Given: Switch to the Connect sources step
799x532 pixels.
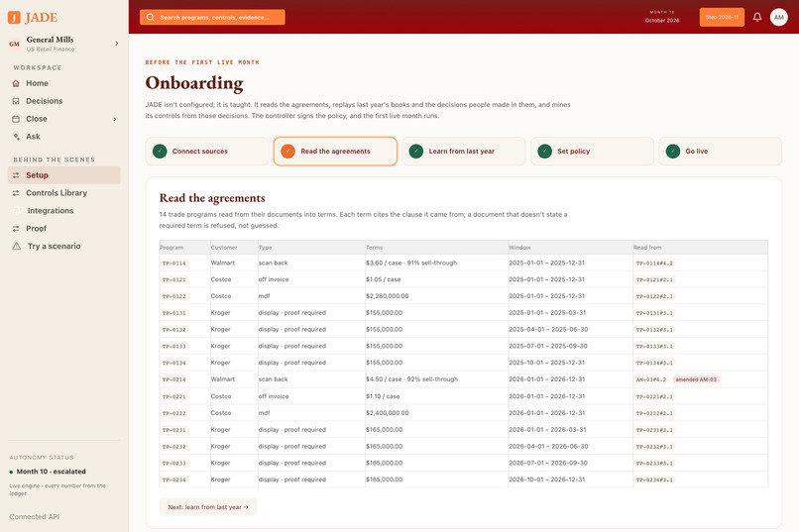Looking at the screenshot, I should (207, 152).
